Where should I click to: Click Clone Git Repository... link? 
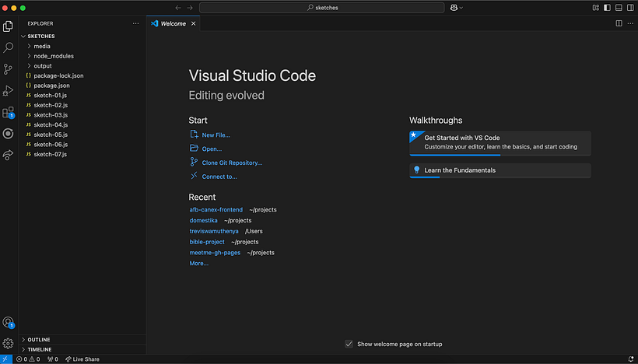pos(232,163)
